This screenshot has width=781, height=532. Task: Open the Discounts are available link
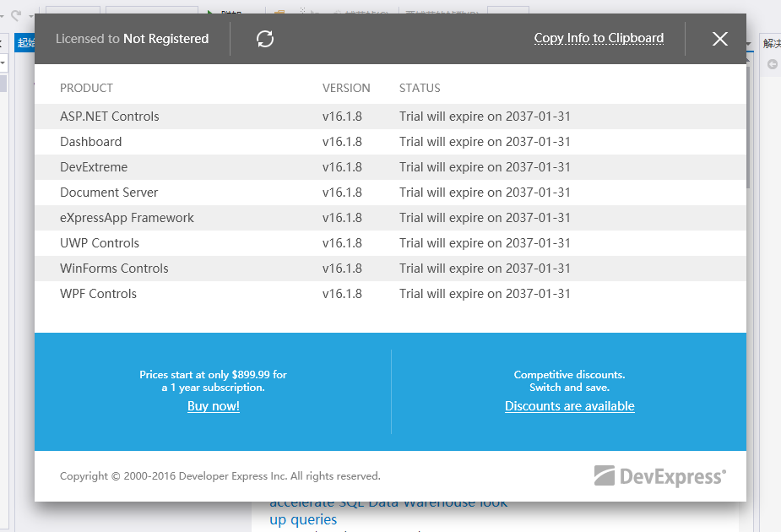tap(569, 406)
